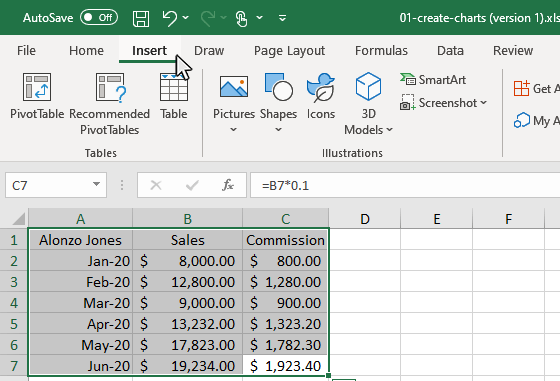Toggle the AutoSave switch
The width and height of the screenshot is (560, 381).
coord(99,17)
